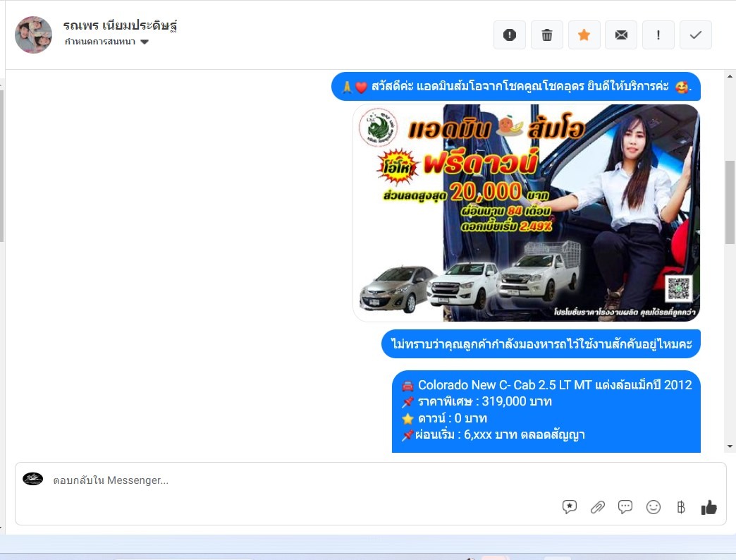The height and width of the screenshot is (560, 736).
Task: Delete conversation with trash icon
Action: (x=547, y=35)
